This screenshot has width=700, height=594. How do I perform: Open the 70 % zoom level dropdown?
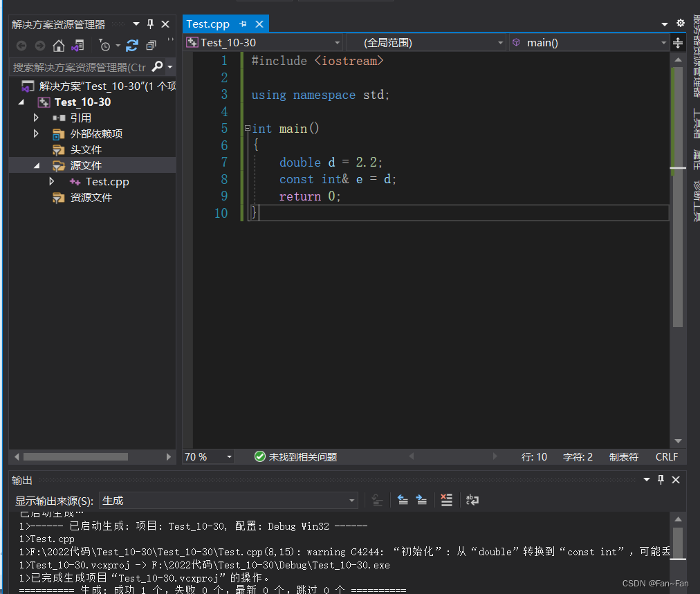point(208,457)
